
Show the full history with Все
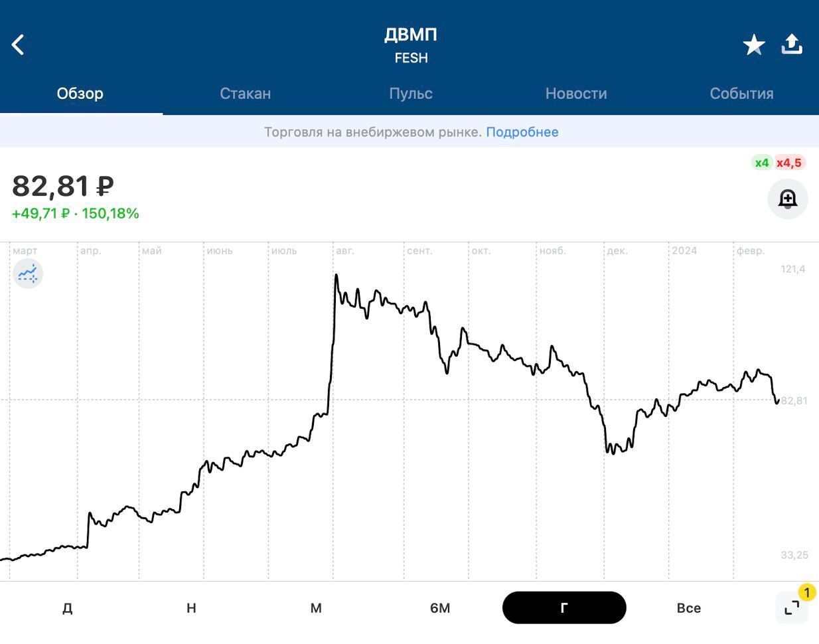[x=688, y=608]
